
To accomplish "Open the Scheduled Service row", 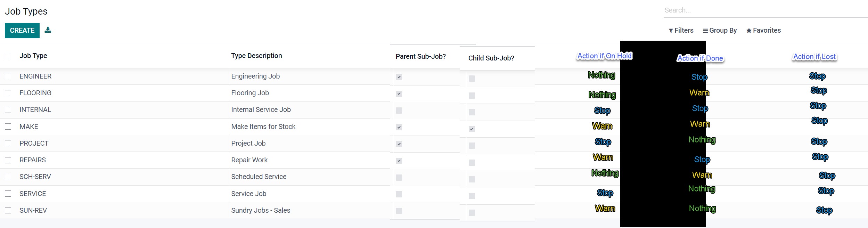I will click(259, 177).
